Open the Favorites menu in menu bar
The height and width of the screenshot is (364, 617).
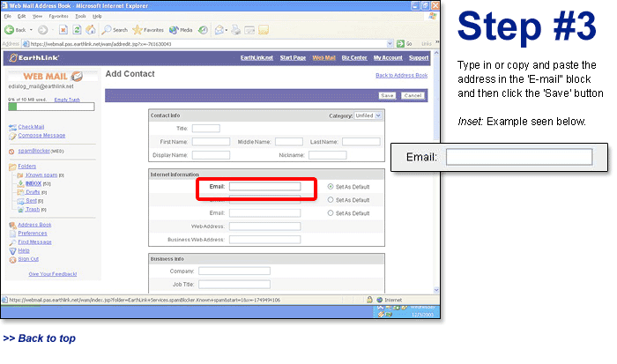(58, 16)
